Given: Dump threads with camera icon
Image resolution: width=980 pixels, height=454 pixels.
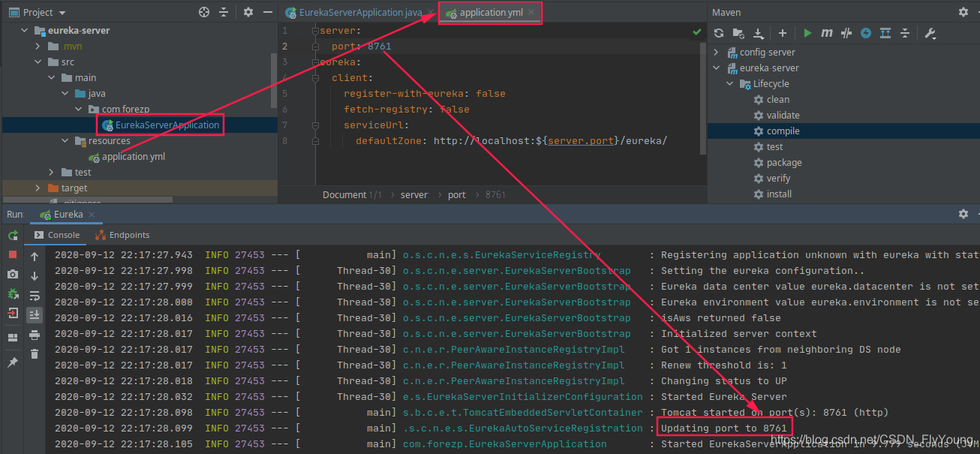Looking at the screenshot, I should click(x=13, y=275).
